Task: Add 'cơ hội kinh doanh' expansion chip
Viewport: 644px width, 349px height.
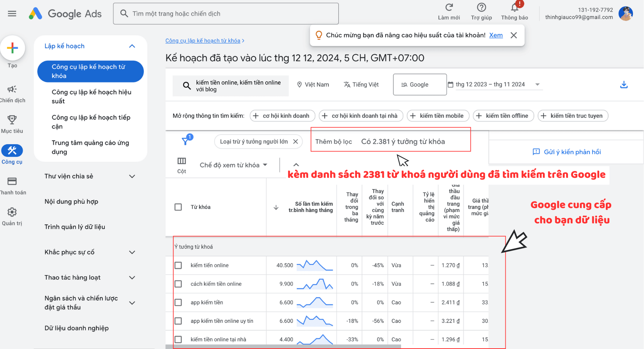Action: coord(283,116)
